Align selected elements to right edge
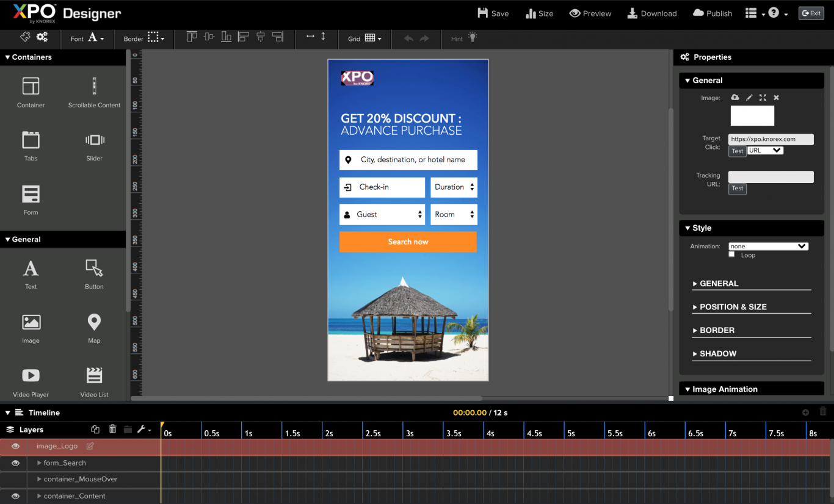This screenshot has width=834, height=504. pyautogui.click(x=278, y=37)
